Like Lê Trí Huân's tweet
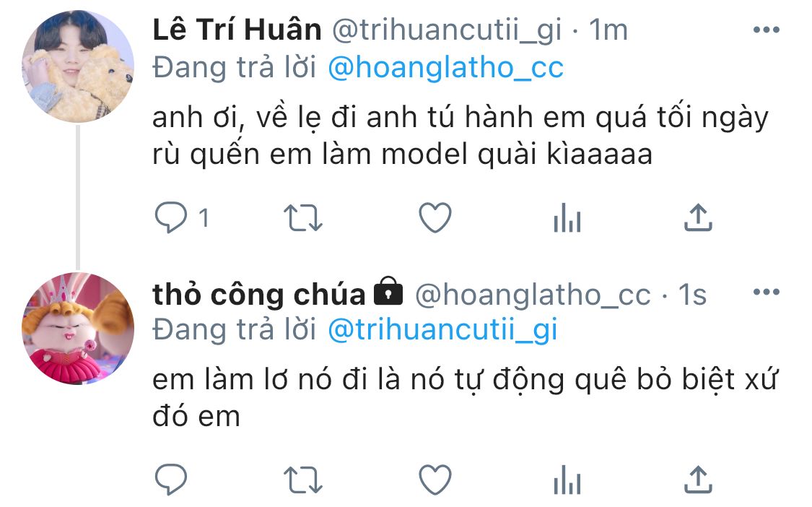 pyautogui.click(x=435, y=217)
